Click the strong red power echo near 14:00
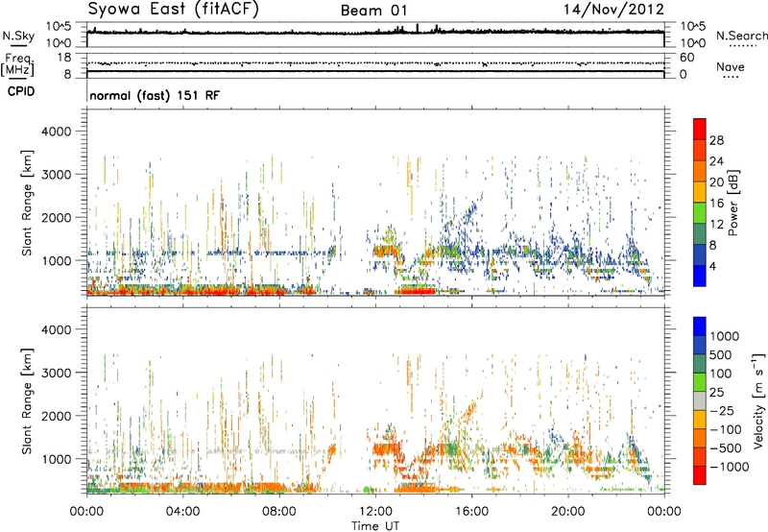The width and height of the screenshot is (768, 532). pyautogui.click(x=416, y=291)
